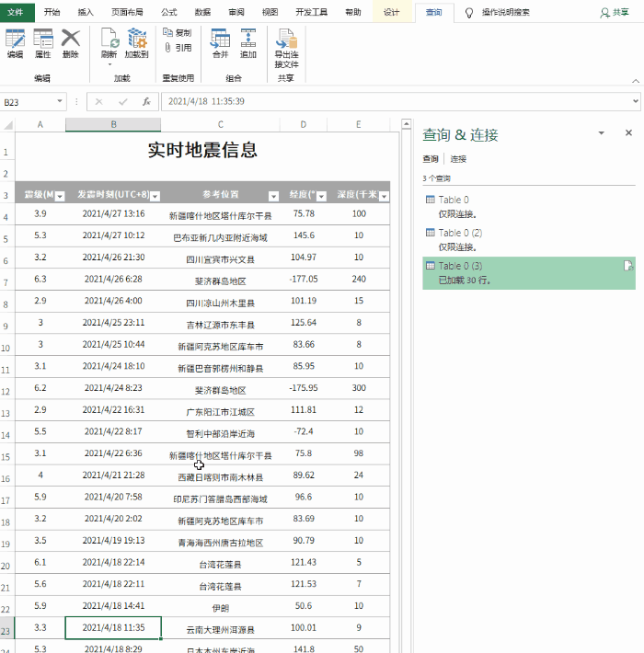Screen dimensions: 644x653
Task: Collapse the ribbon with the arrow
Action: [636, 81]
